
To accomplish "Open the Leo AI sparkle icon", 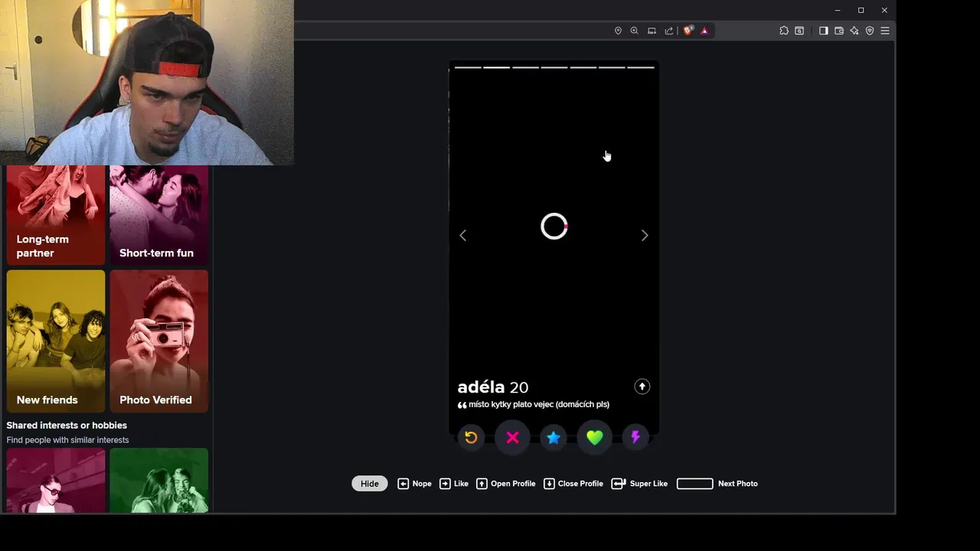I will click(x=854, y=31).
